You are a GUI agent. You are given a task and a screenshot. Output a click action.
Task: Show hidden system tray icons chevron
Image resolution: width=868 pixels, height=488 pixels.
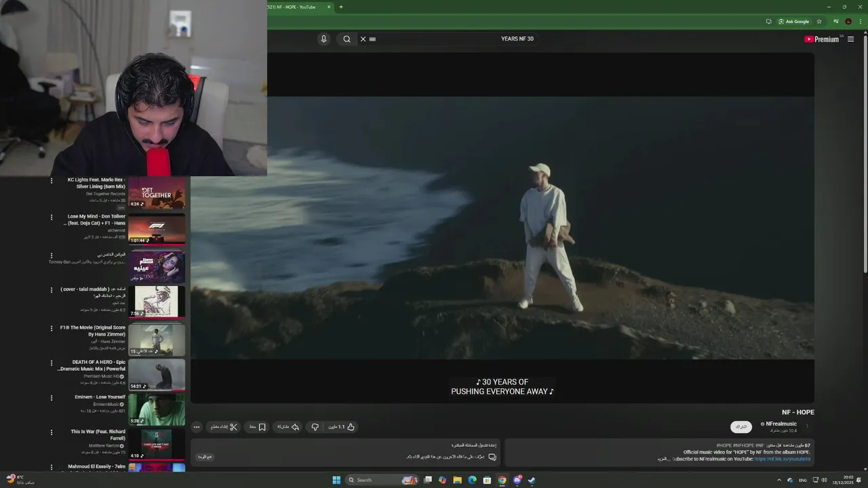778,480
